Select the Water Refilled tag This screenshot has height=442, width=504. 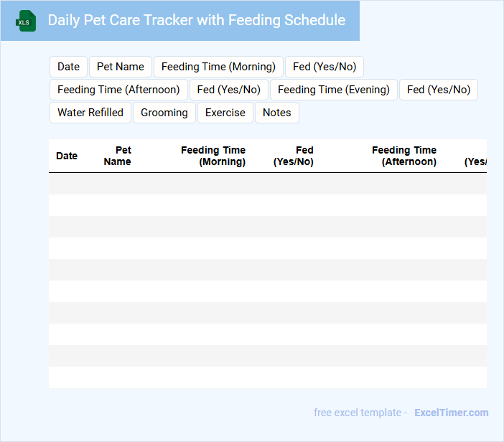tap(90, 113)
